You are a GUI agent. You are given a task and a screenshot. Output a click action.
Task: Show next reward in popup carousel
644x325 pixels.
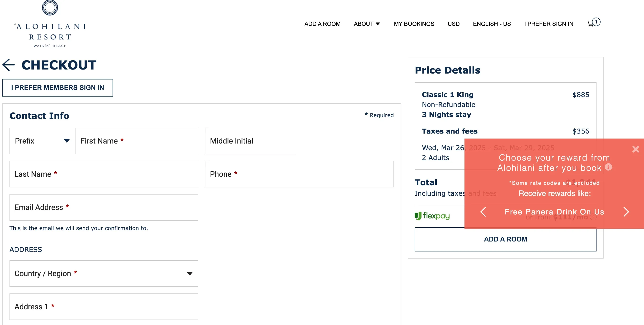click(626, 212)
